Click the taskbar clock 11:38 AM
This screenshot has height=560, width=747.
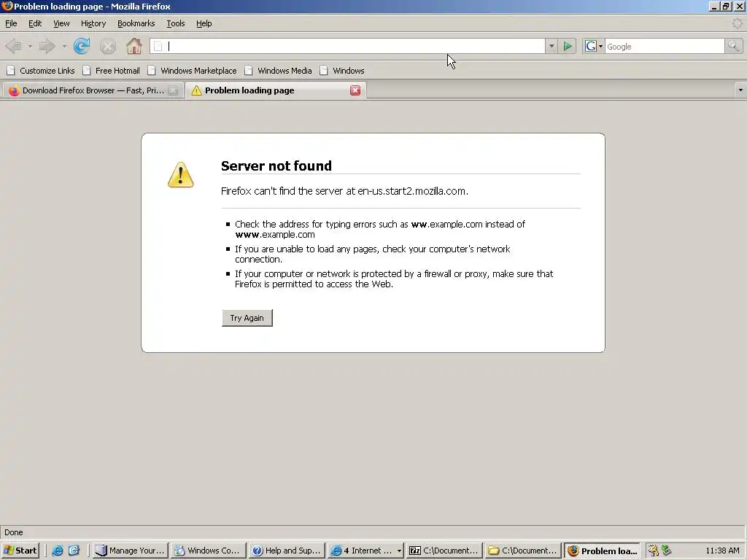722,551
